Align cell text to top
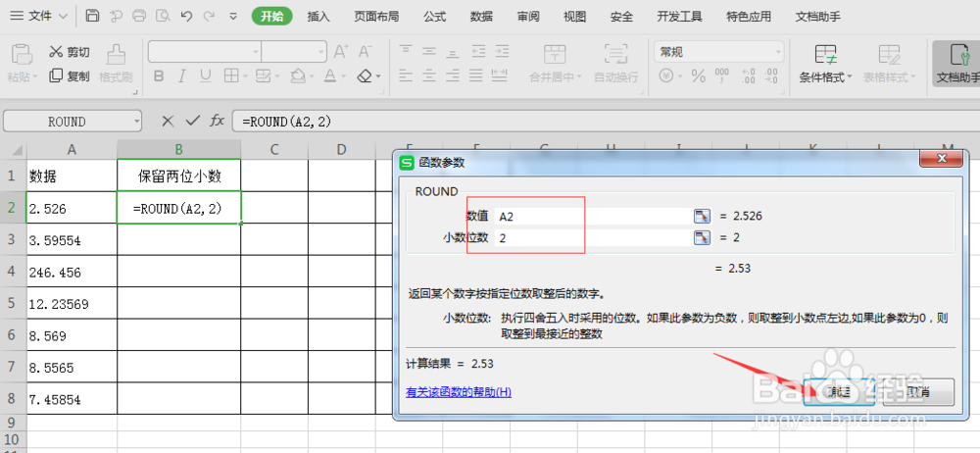 407,51
